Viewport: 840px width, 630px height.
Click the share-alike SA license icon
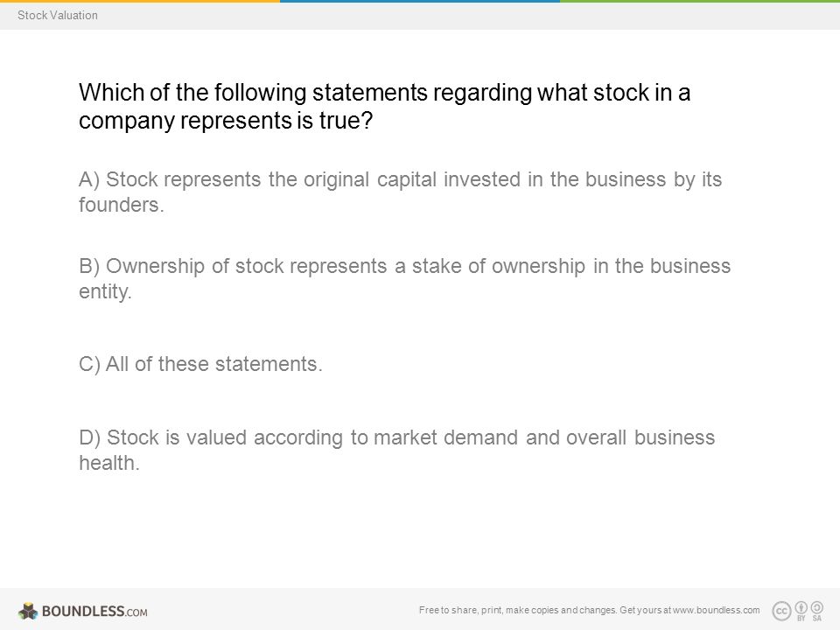click(x=817, y=611)
